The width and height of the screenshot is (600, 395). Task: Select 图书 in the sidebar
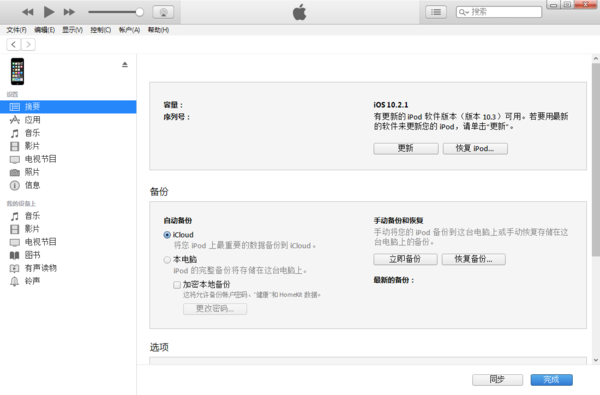(x=68, y=255)
